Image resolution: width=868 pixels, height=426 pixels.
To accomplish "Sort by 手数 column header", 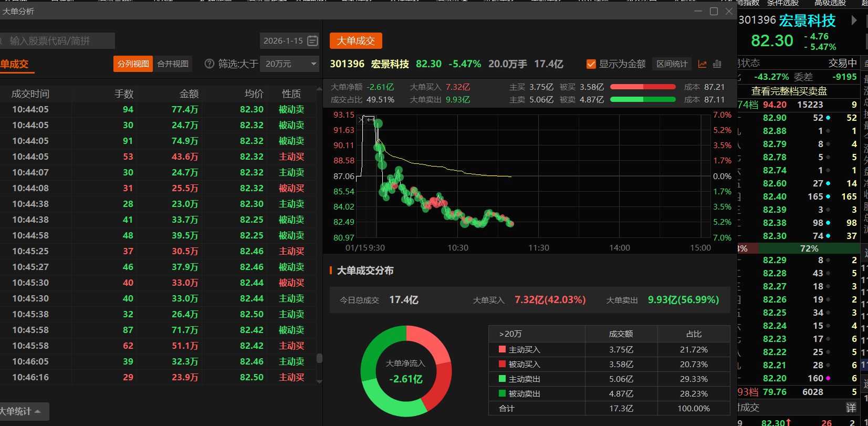I will (124, 93).
